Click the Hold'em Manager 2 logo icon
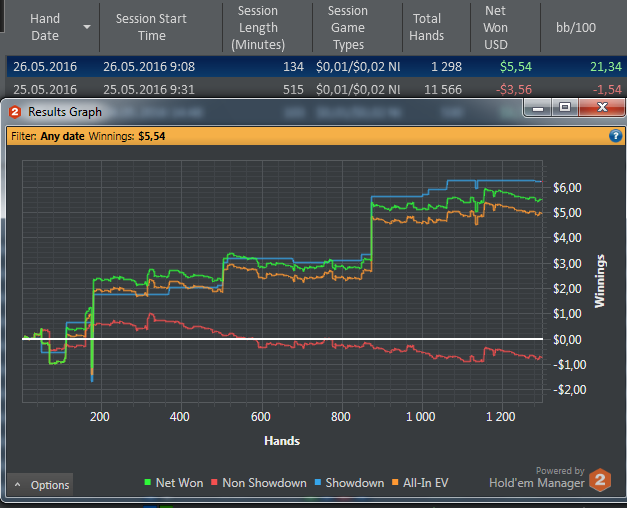This screenshot has width=627, height=508. pos(600,480)
